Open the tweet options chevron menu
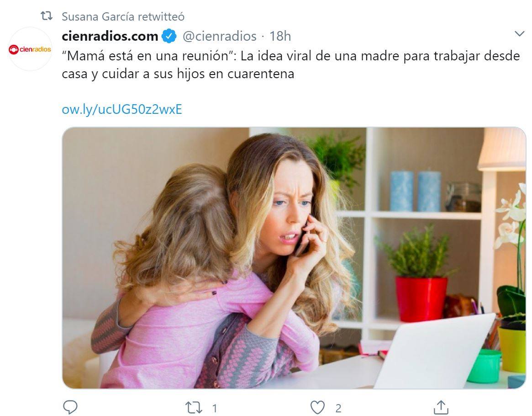 pyautogui.click(x=520, y=34)
